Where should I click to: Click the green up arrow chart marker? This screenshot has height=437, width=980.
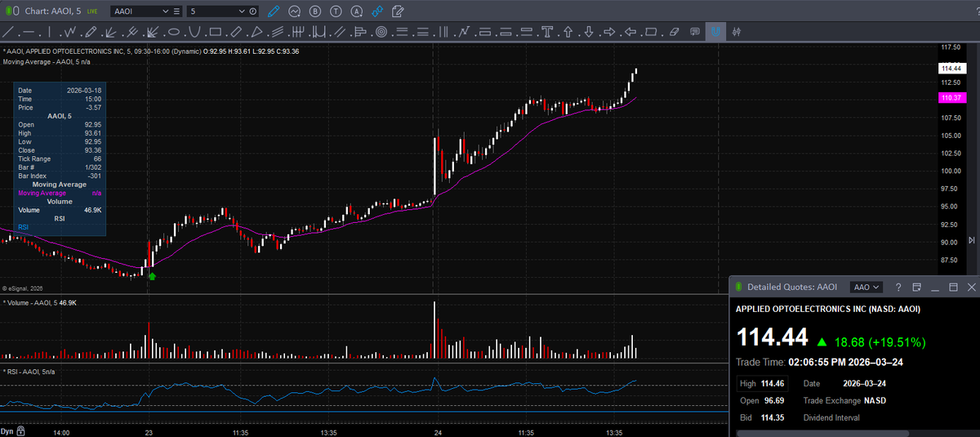152,276
